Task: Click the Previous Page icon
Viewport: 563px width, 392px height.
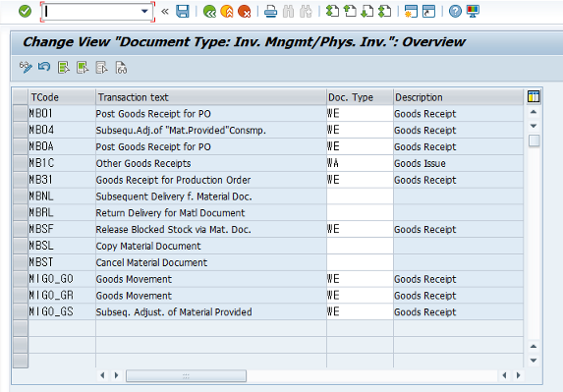Action: click(x=350, y=12)
